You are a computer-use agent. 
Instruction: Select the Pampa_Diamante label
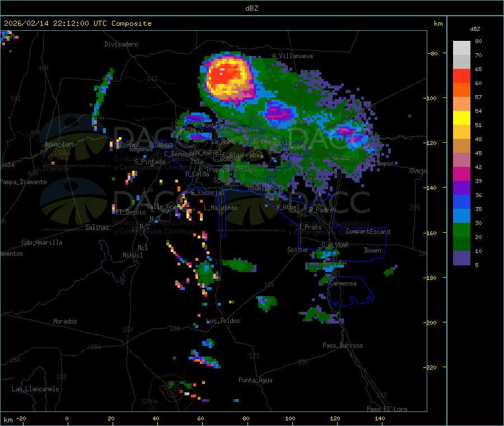tap(24, 182)
